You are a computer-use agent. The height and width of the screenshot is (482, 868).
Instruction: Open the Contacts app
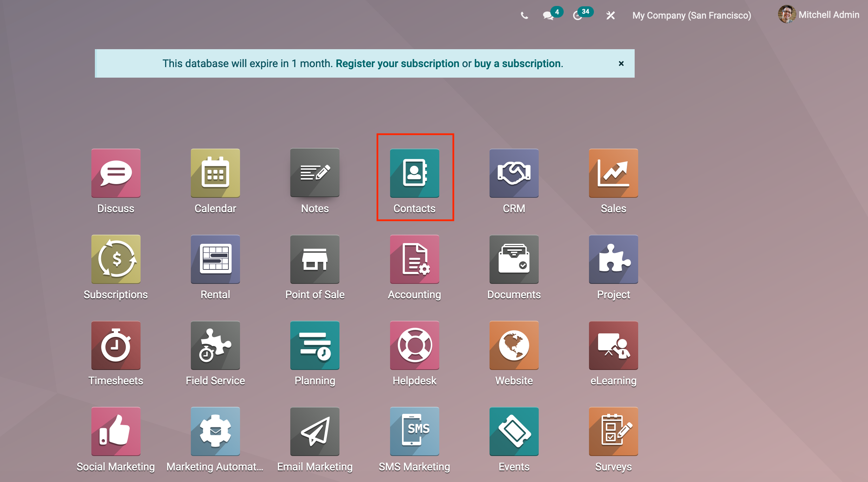tap(415, 173)
